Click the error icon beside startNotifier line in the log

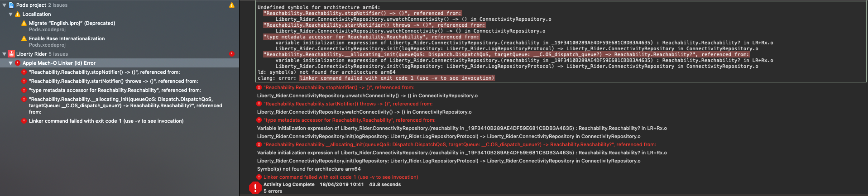(x=259, y=104)
